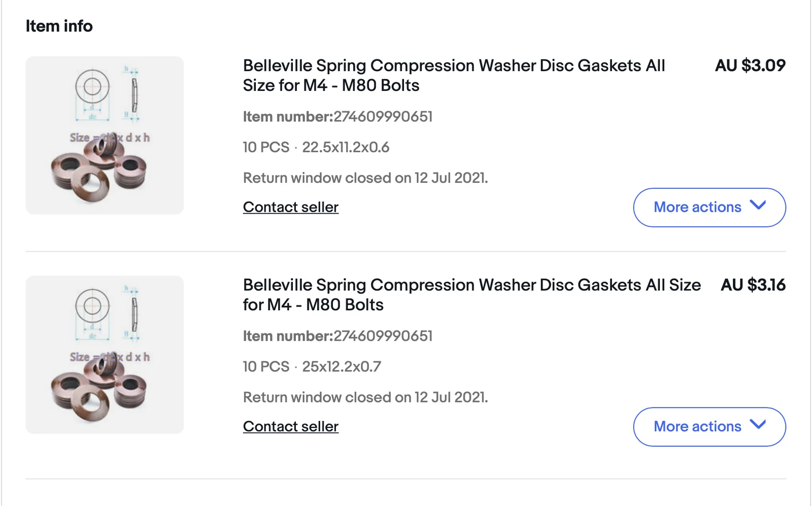Click the chevron arrow in the second More actions button
812x506 pixels.
click(x=758, y=425)
